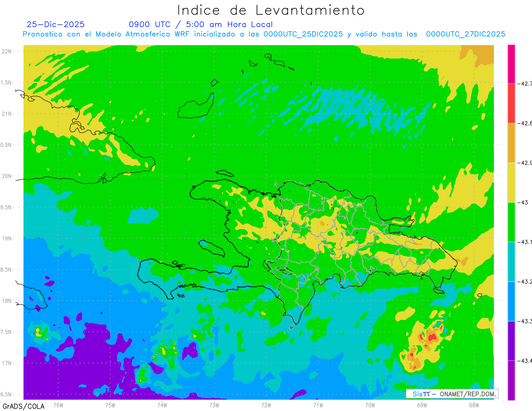The image size is (532, 411).
Task: Click the "19N" latitude label
Action: [7, 239]
